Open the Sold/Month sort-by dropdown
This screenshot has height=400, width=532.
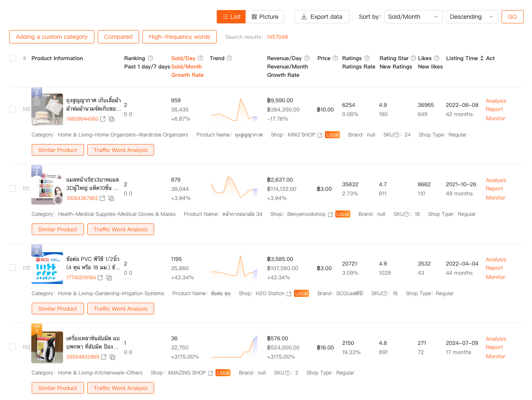tap(413, 17)
